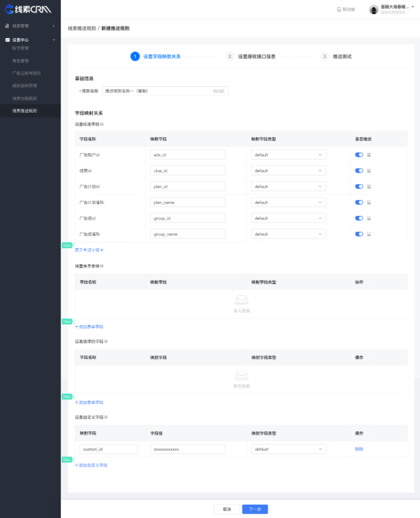
Task: Click the 下一步 button
Action: (255, 509)
